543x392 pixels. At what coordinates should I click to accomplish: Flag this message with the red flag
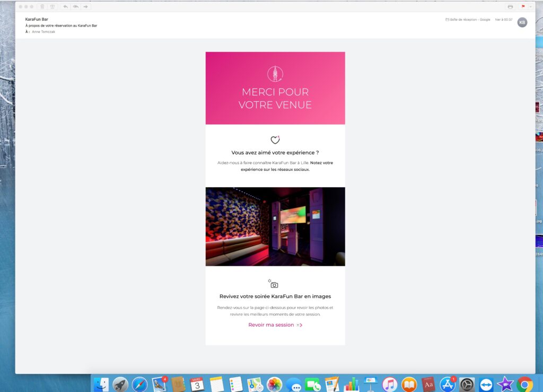point(523,7)
